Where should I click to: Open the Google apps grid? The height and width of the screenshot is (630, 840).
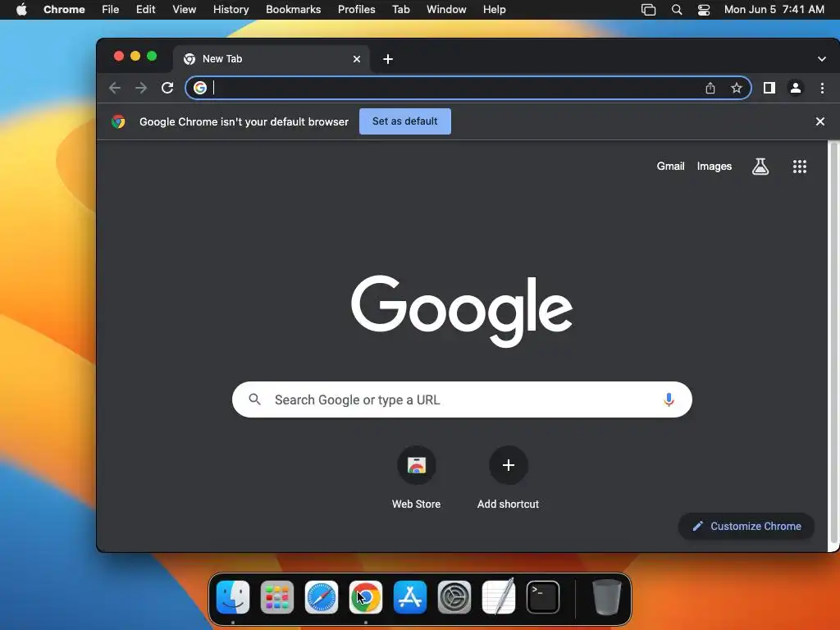click(799, 167)
